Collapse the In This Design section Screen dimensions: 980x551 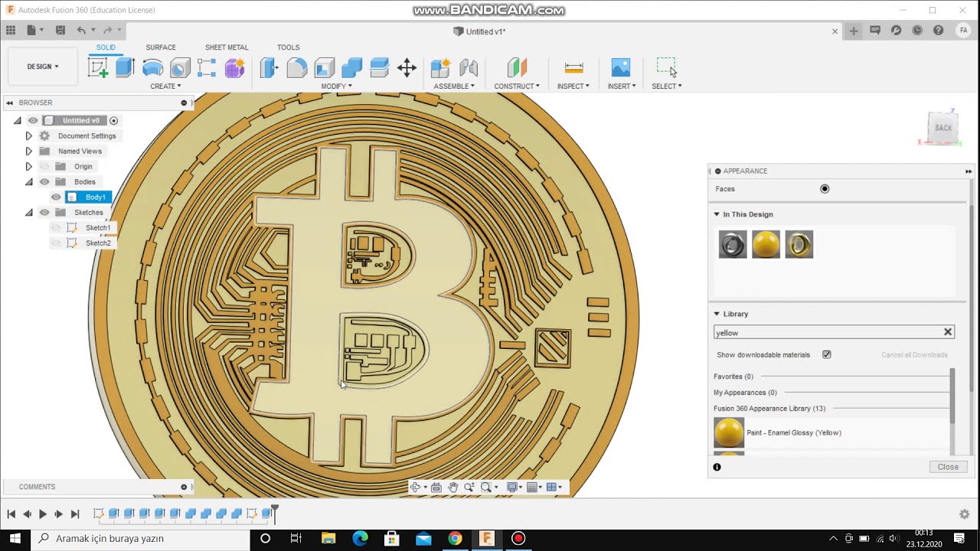click(x=717, y=214)
